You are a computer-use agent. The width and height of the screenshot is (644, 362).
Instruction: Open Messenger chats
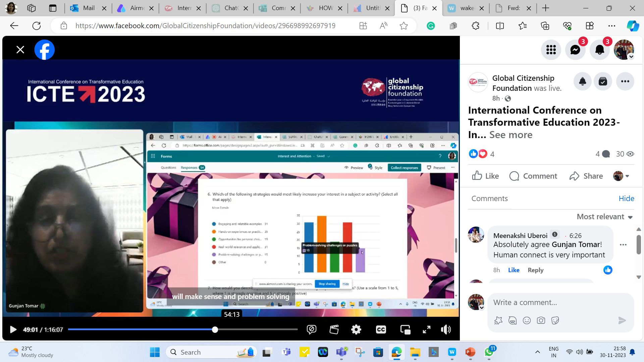pyautogui.click(x=575, y=50)
